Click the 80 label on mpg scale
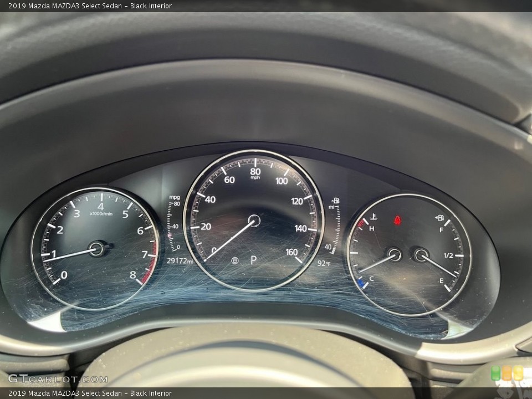 [177, 204]
